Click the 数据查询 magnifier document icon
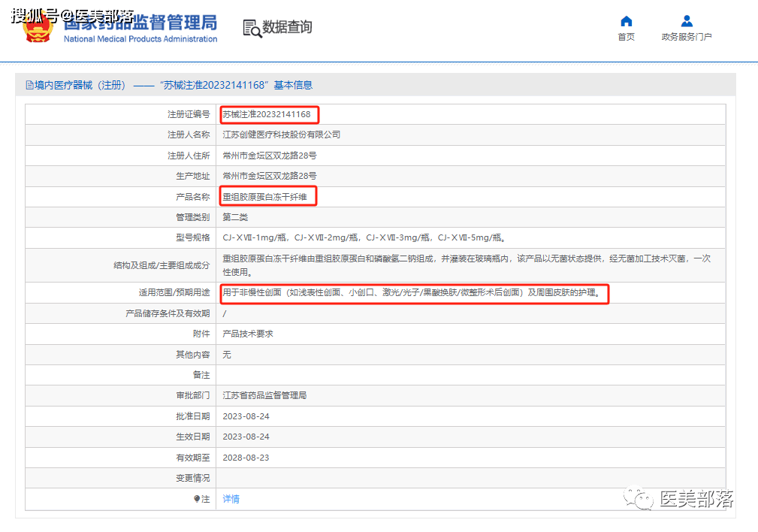This screenshot has width=758, height=532. 252,28
